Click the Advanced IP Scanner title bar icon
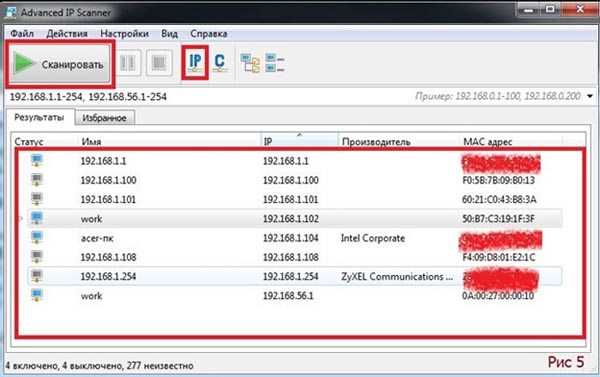The height and width of the screenshot is (377, 600). 11,12
